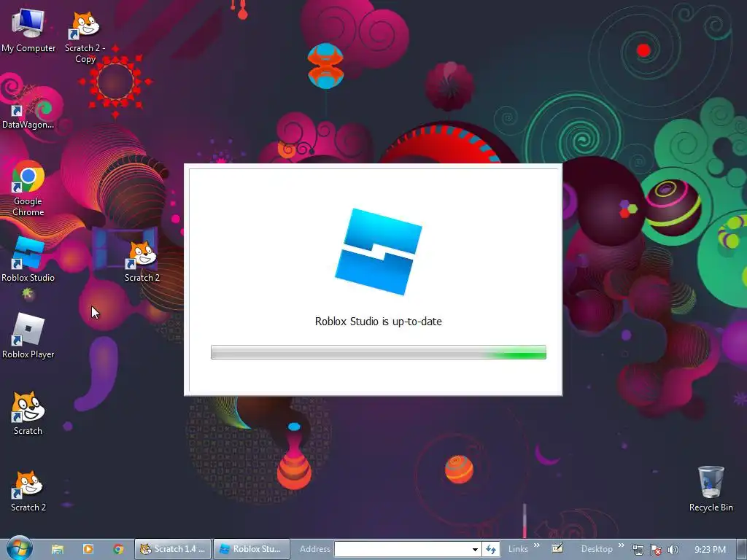
Task: Click the Links toolbar label
Action: 518,549
